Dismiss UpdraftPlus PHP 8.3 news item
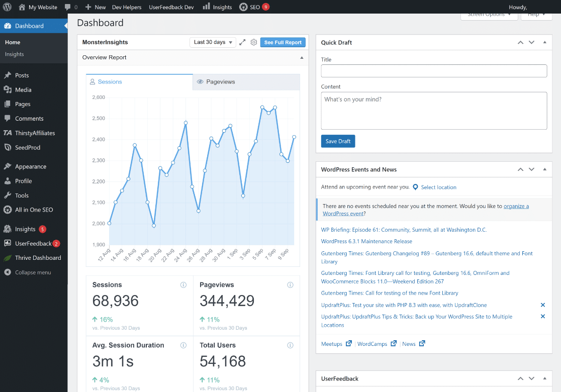 [x=543, y=305]
